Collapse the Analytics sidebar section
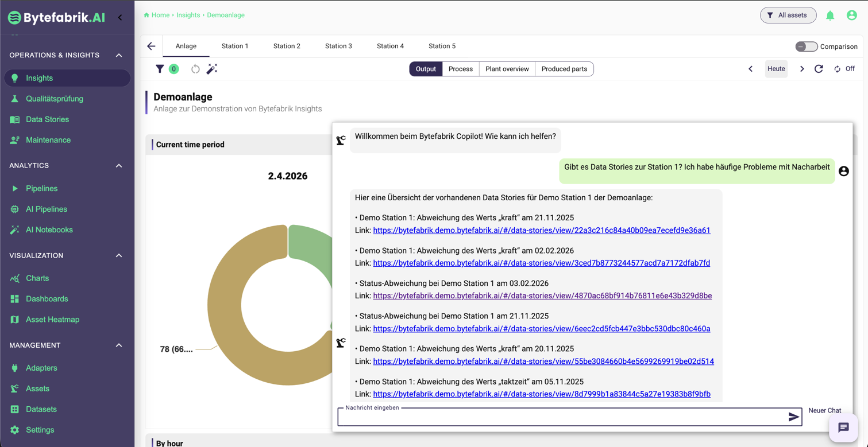 pyautogui.click(x=119, y=166)
